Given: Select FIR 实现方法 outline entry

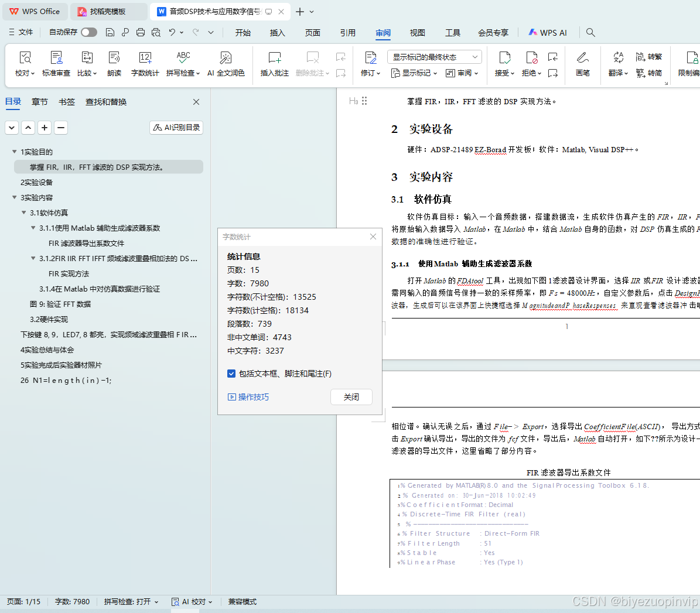Looking at the screenshot, I should (69, 273).
